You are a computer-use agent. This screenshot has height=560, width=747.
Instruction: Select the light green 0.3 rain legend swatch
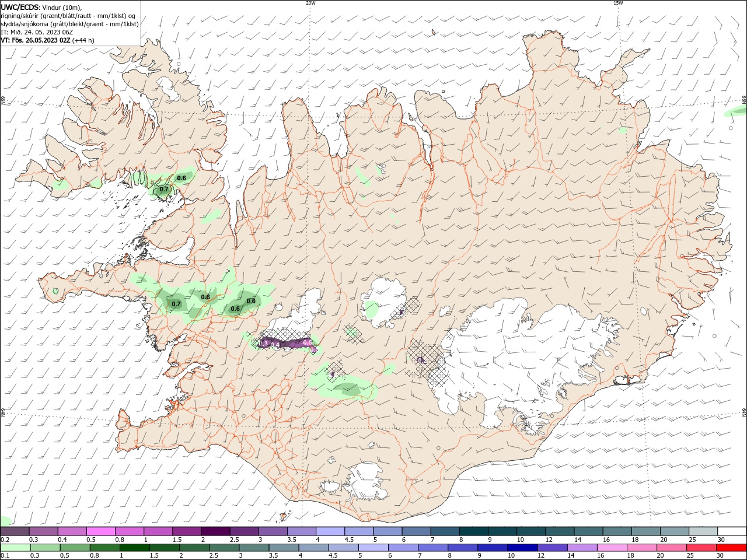click(45, 548)
